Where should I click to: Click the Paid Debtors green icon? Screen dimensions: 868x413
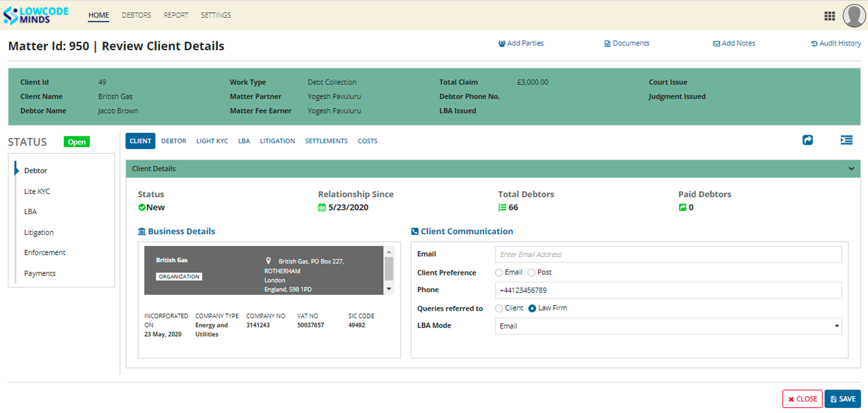coord(682,207)
